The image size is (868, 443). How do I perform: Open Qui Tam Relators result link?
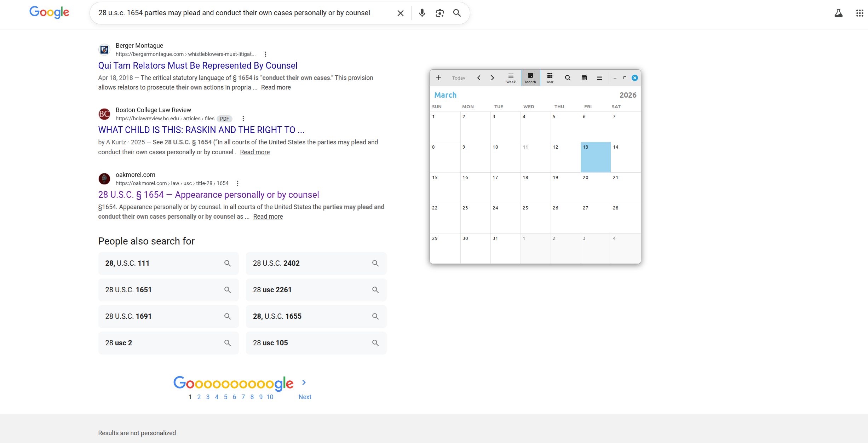(x=197, y=65)
